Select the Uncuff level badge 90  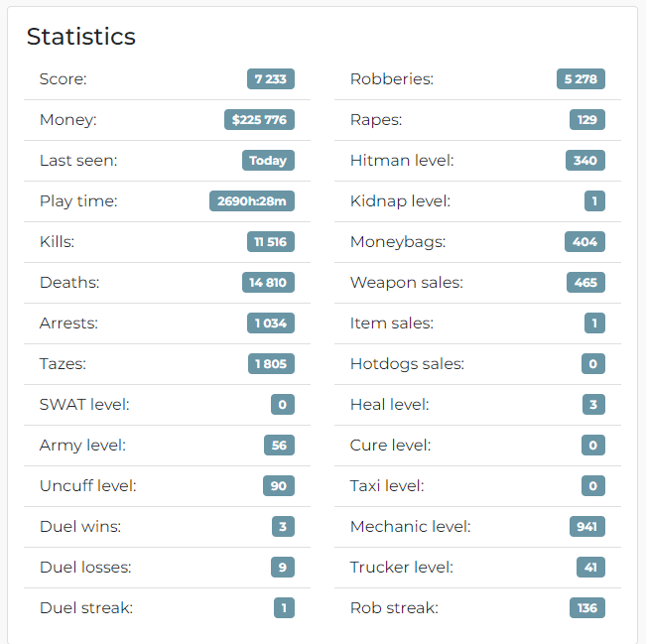click(x=279, y=486)
